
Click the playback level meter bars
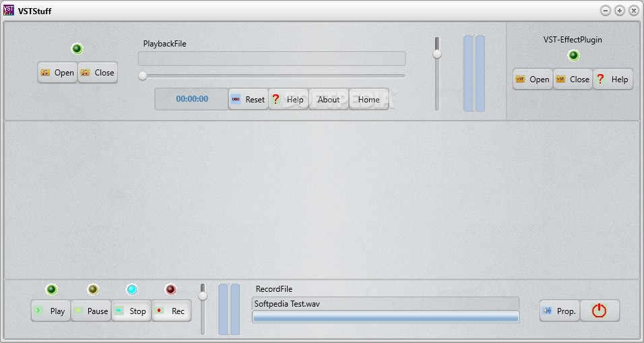[x=474, y=73]
